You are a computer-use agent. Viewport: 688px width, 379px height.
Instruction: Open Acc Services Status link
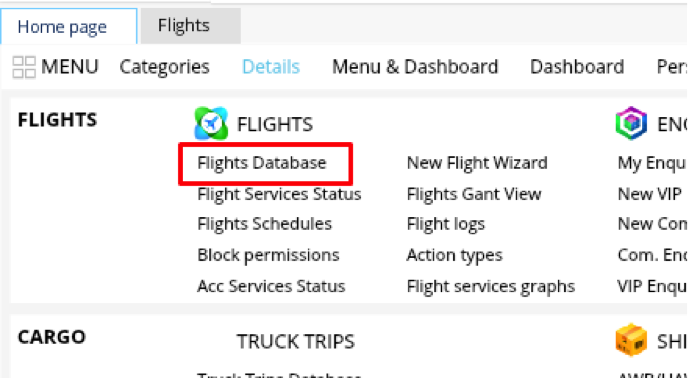point(271,286)
